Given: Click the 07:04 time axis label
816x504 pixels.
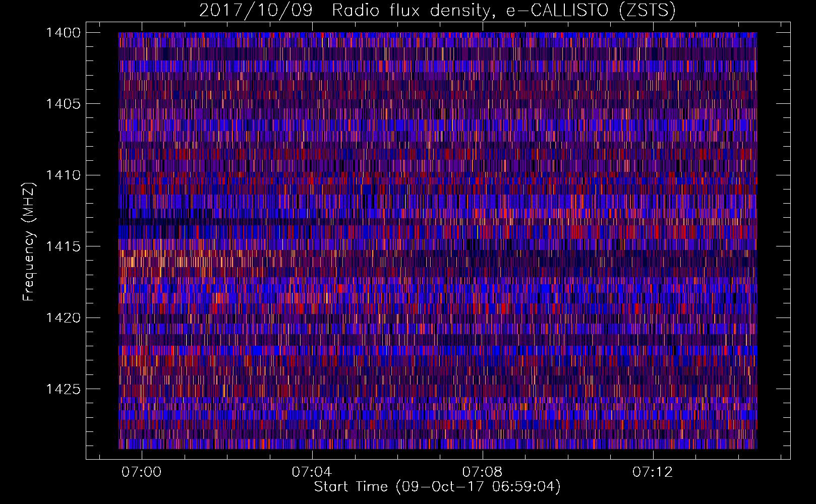Looking at the screenshot, I should pyautogui.click(x=312, y=472).
